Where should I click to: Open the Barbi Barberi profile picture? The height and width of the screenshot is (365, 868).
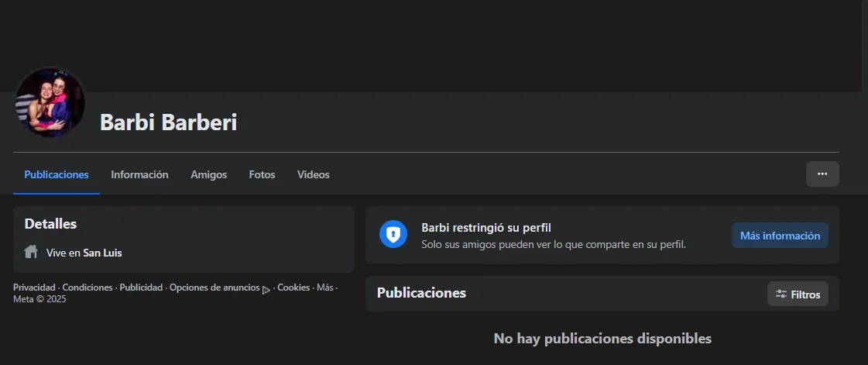point(50,103)
